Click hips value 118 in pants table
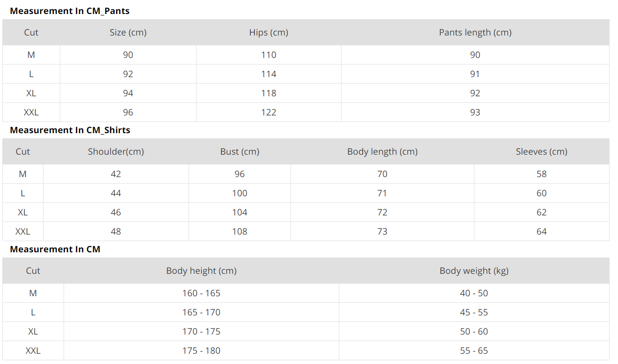This screenshot has width=618, height=364. pyautogui.click(x=269, y=93)
